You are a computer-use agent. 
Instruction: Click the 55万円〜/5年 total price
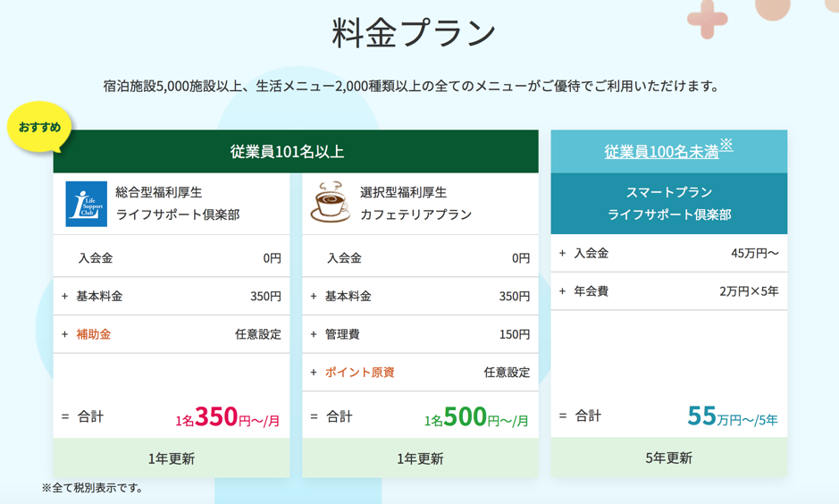[x=732, y=416]
